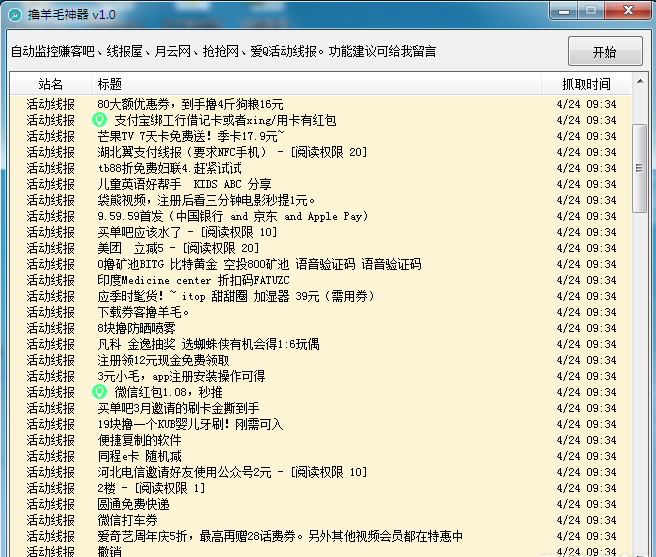The height and width of the screenshot is (557, 656).
Task: Select row 爱奇艺周年庆5折
Action: tap(320, 536)
